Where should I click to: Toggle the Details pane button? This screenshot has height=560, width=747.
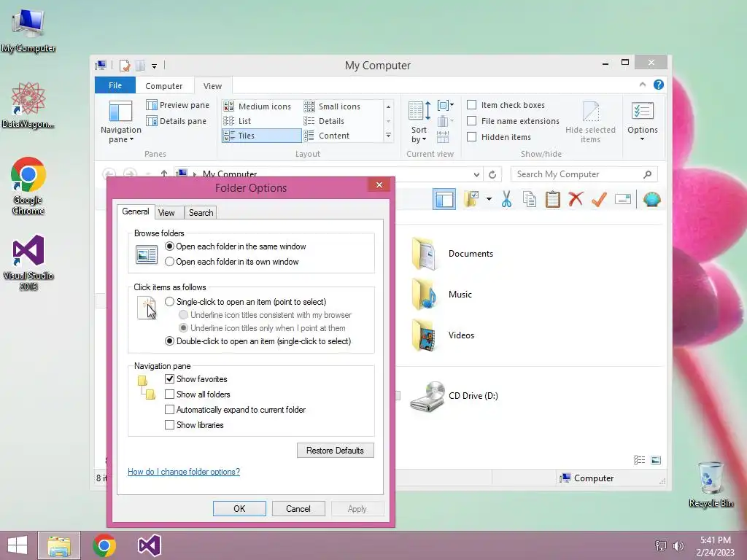pyautogui.click(x=177, y=121)
